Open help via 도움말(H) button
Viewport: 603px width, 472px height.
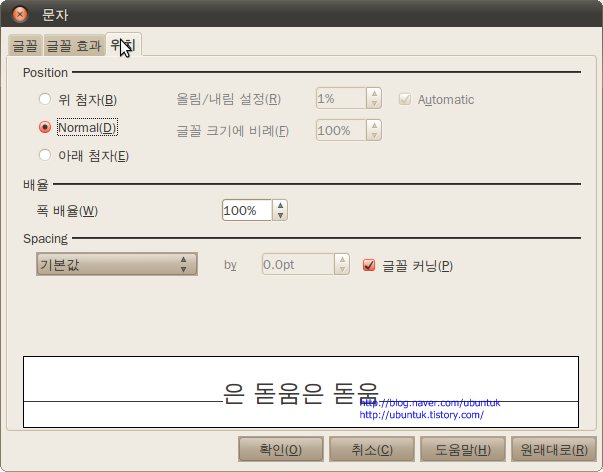463,449
